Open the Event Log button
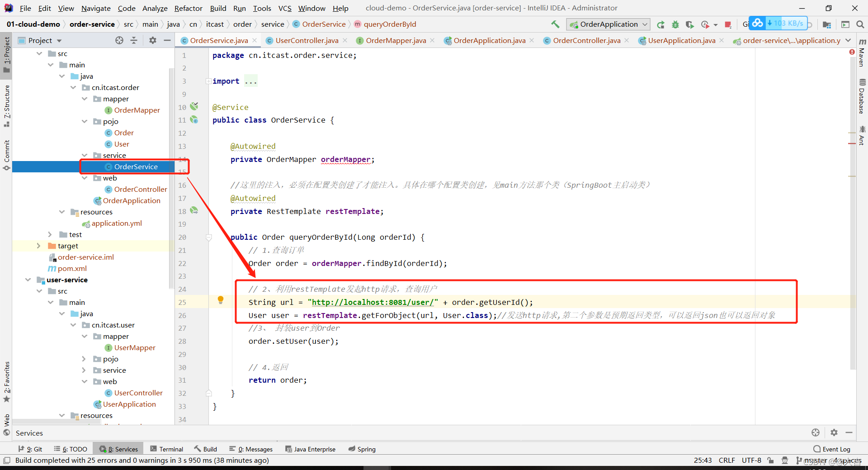 831,449
